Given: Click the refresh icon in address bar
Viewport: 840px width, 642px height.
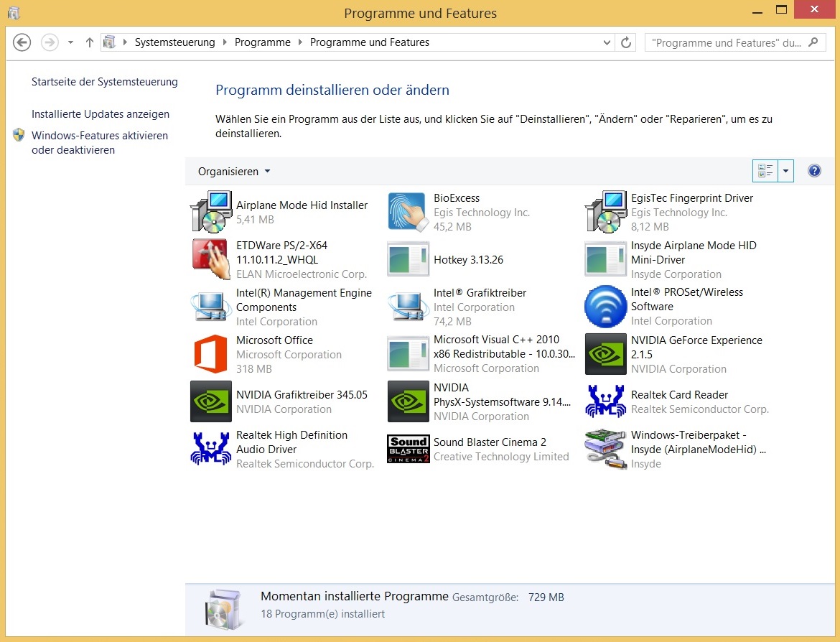Looking at the screenshot, I should pos(626,42).
